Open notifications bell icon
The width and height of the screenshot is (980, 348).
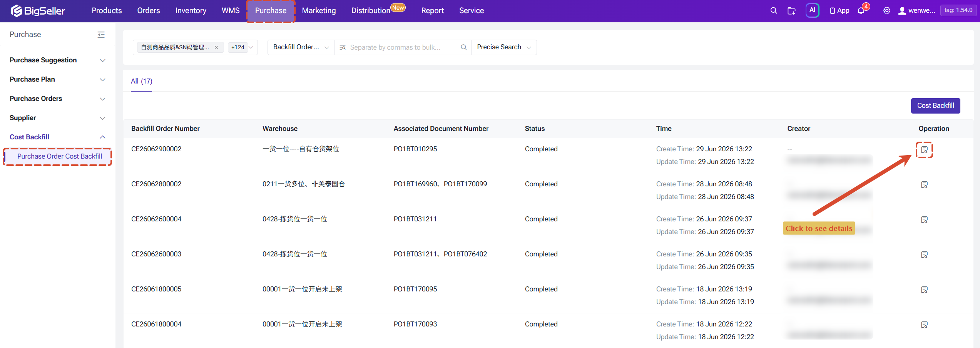(861, 11)
